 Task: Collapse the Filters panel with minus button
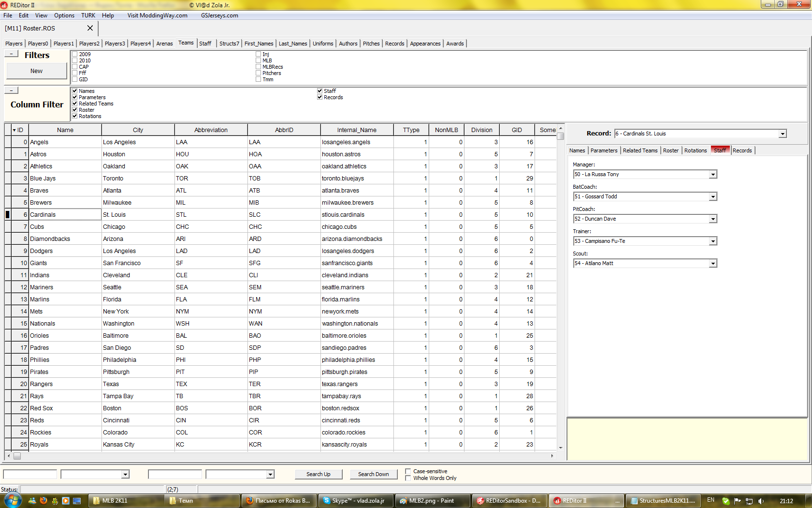point(11,54)
